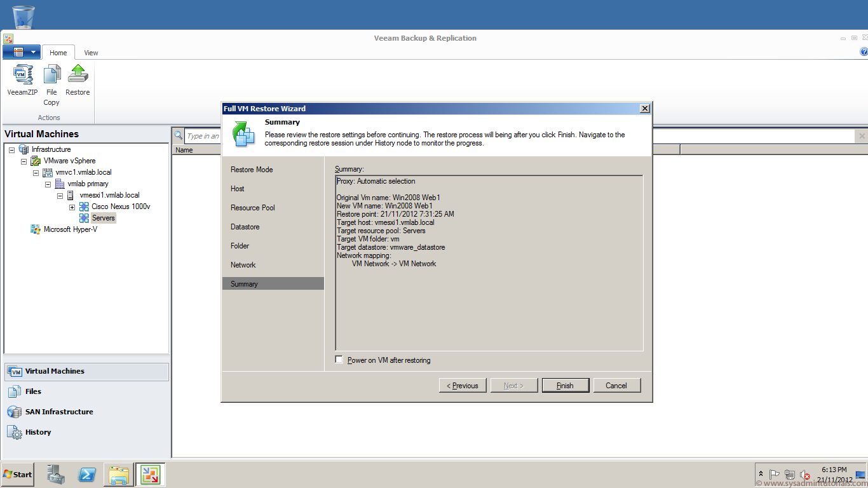
Task: Collapse the vmesxi1.vmlab.local host node
Action: [x=60, y=196]
